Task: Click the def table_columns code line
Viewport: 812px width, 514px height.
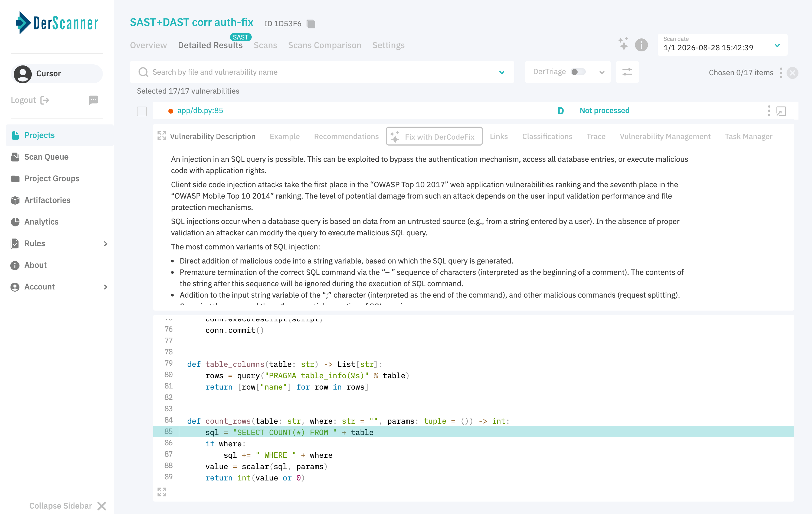Action: point(284,364)
